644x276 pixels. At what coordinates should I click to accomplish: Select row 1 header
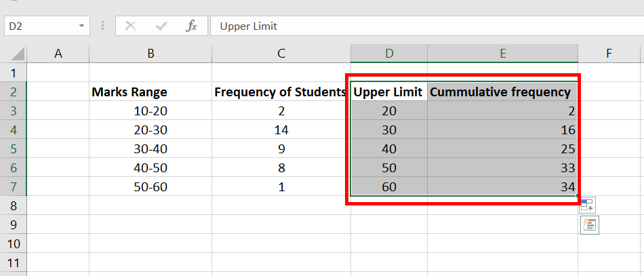pyautogui.click(x=14, y=73)
